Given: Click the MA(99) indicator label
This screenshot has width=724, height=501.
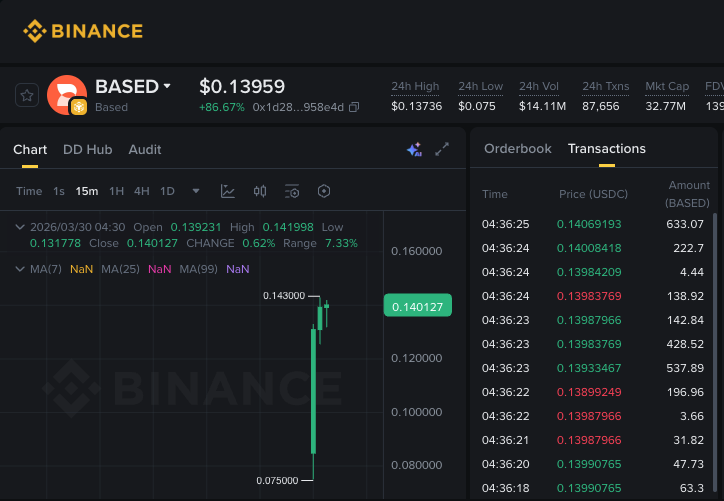Looking at the screenshot, I should [x=199, y=269].
